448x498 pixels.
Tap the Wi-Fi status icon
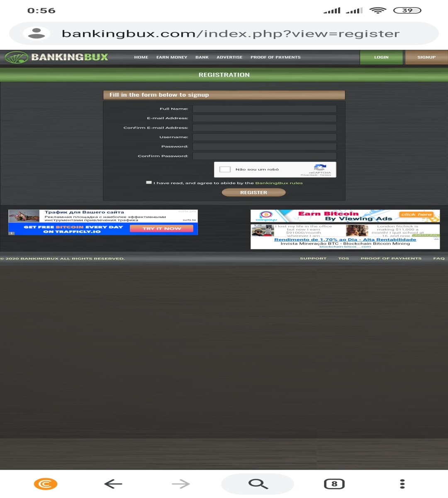(x=377, y=10)
